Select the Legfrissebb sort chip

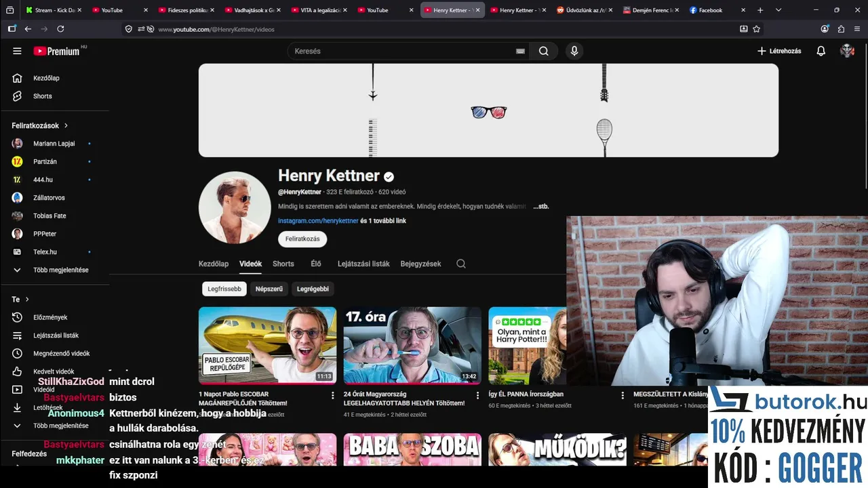tap(224, 289)
